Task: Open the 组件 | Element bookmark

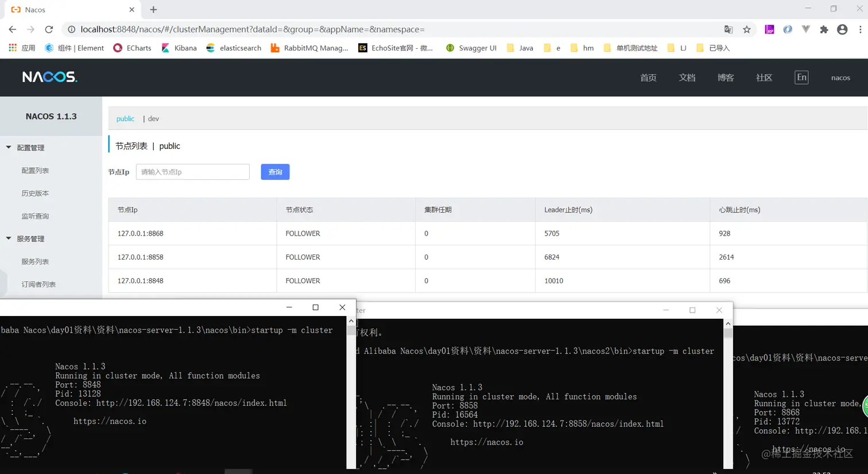Action: (75, 48)
